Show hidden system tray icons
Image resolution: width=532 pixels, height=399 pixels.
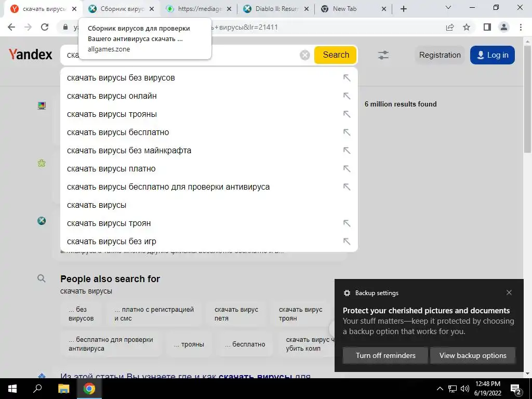pos(440,389)
